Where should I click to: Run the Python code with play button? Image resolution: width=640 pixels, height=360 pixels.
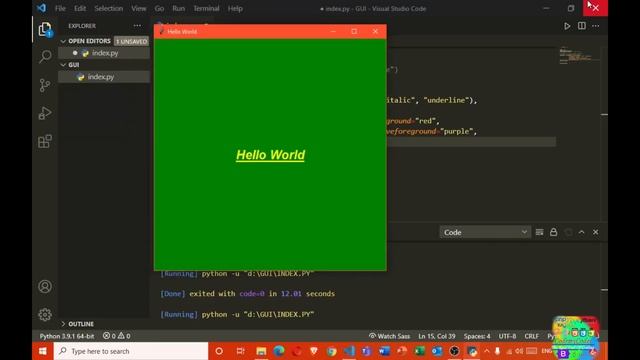coord(567,26)
